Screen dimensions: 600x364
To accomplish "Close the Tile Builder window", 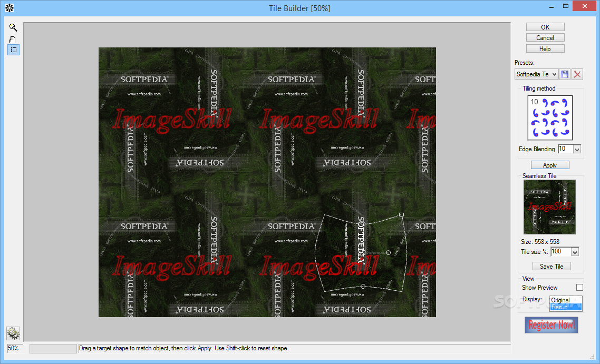I will coord(585,6).
